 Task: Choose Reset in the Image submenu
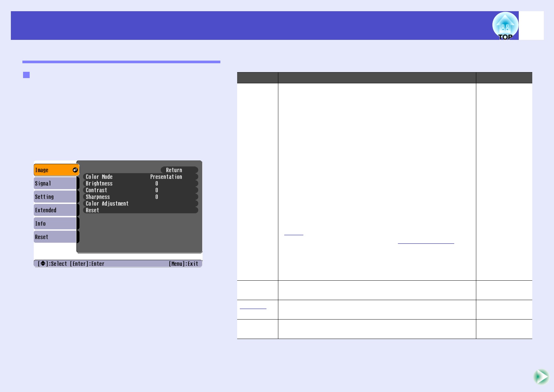(141, 210)
